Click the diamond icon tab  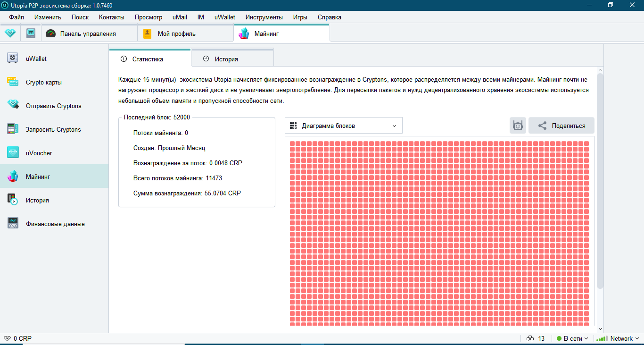10,34
